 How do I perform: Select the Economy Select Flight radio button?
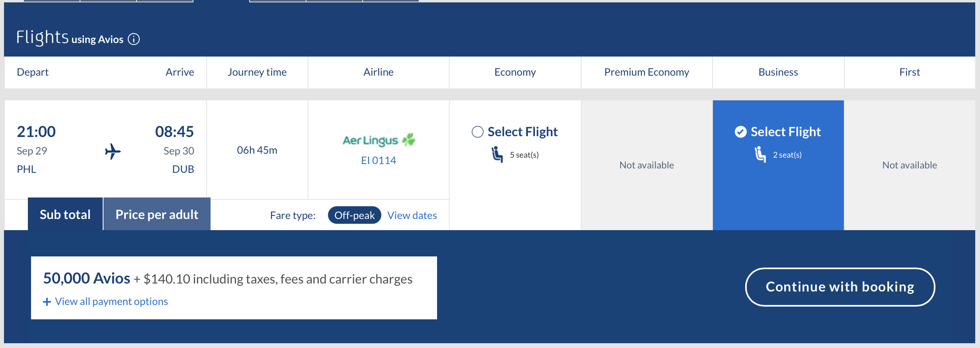tap(478, 131)
